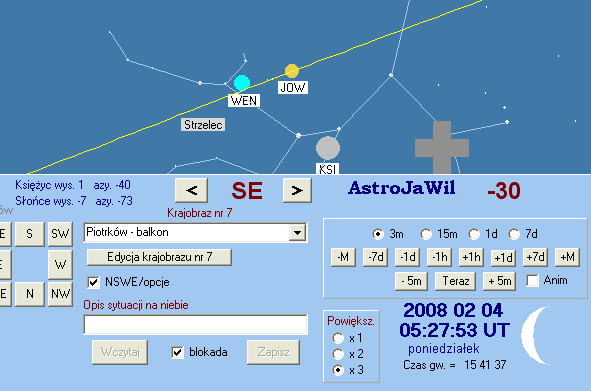
Task: Advance time with +1h button
Action: click(x=471, y=258)
